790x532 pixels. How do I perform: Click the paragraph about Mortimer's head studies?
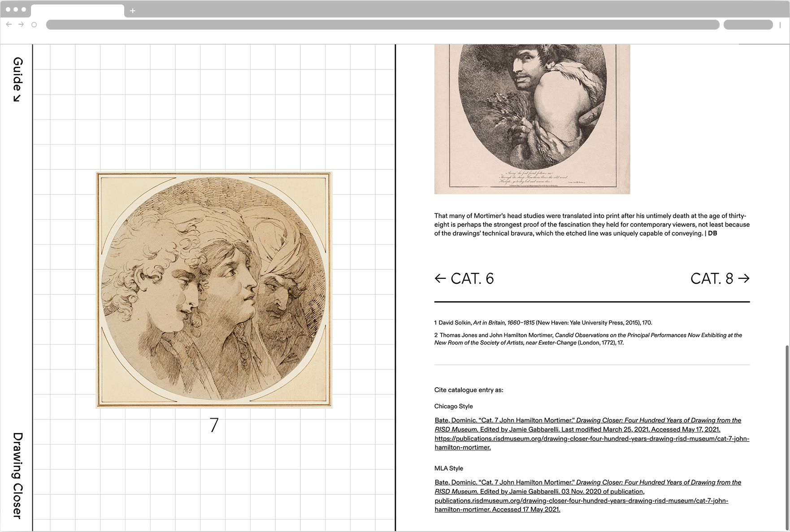click(x=592, y=225)
